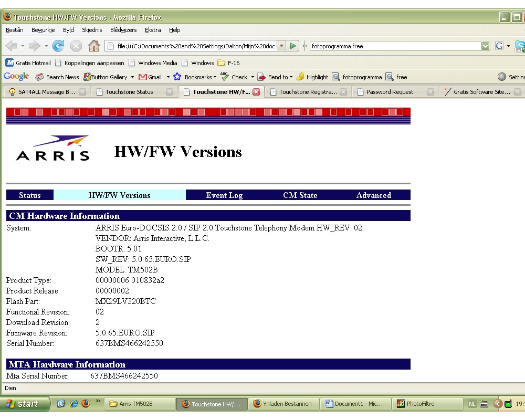This screenshot has width=525, height=420.
Task: Open the Ekstra menu
Action: [x=153, y=30]
